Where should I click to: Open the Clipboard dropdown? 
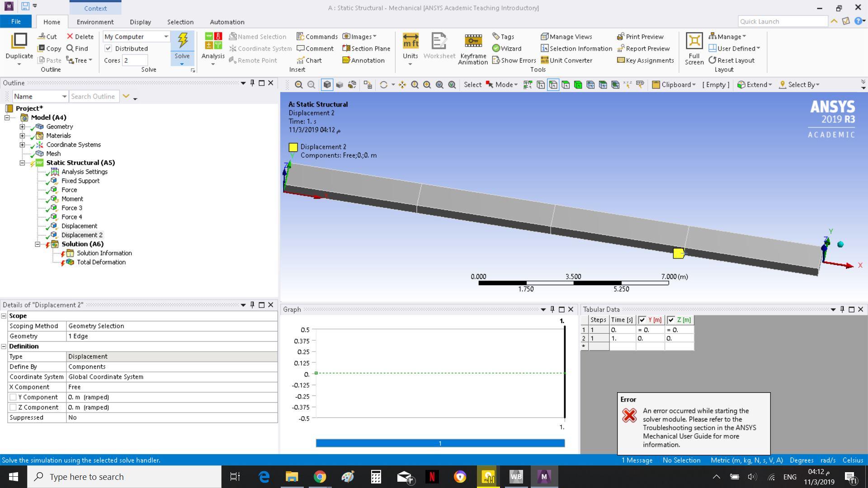pyautogui.click(x=674, y=84)
